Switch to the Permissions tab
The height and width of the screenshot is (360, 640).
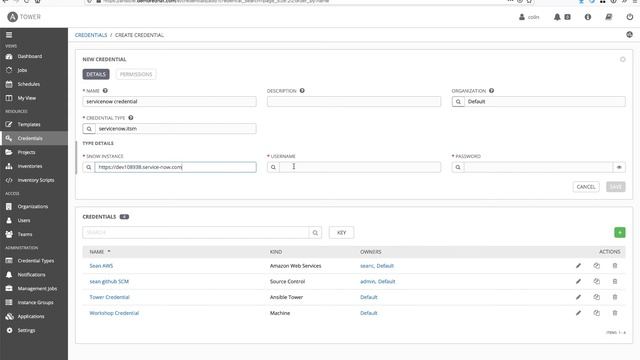tap(136, 74)
